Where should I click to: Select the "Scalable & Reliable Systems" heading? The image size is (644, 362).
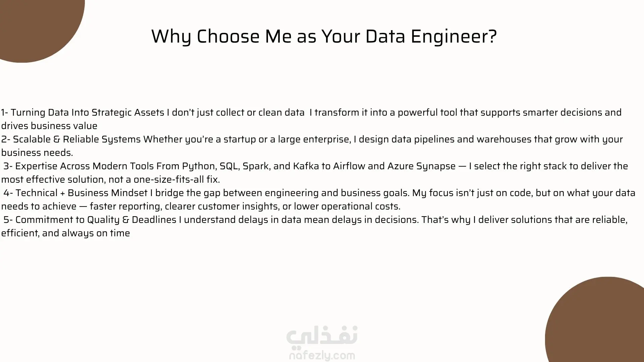pyautogui.click(x=77, y=139)
